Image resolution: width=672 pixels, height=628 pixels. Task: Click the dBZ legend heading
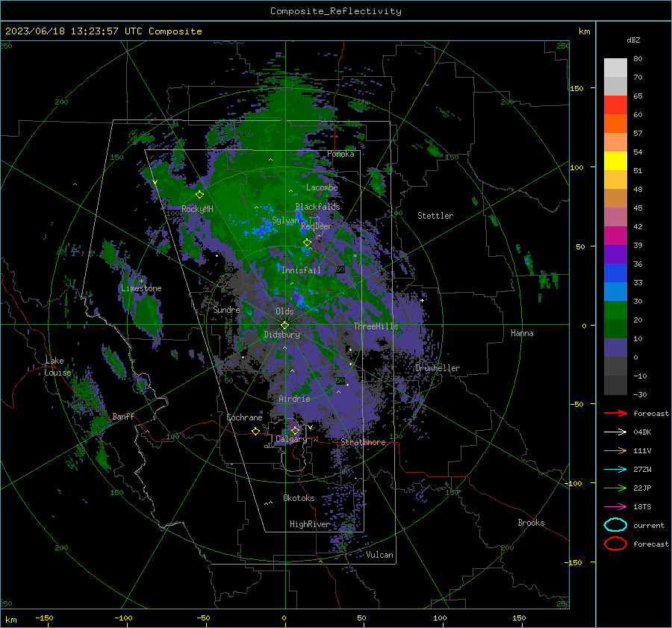click(633, 40)
